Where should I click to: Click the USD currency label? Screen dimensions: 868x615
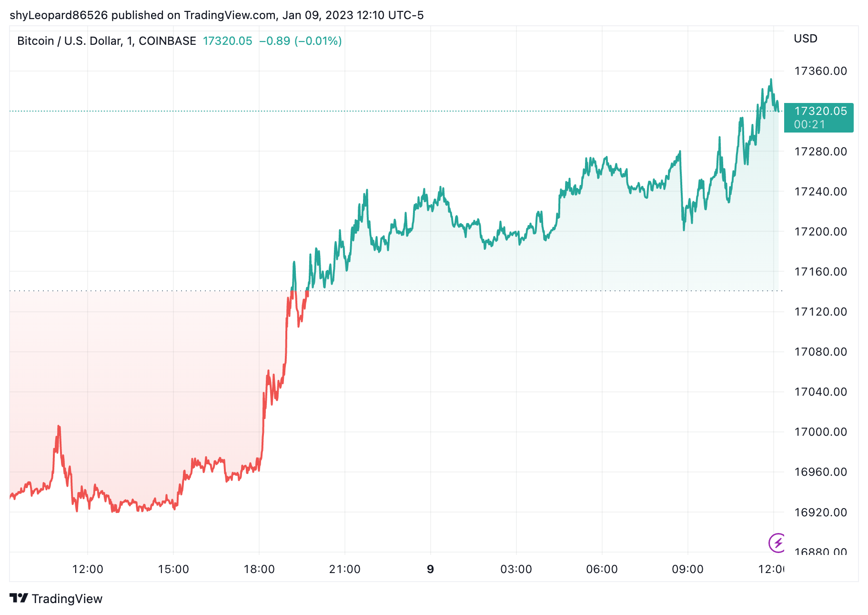coord(805,39)
